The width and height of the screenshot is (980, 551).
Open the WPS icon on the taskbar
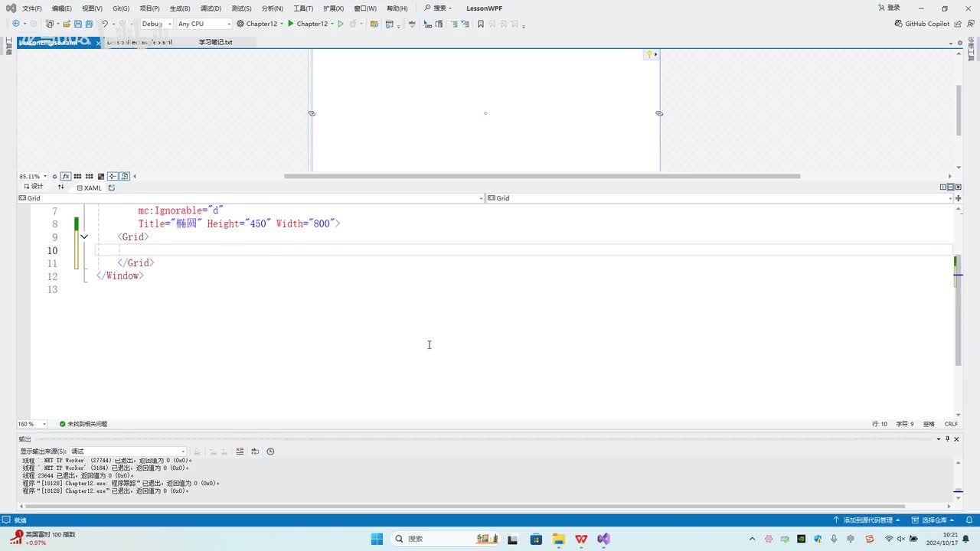[582, 539]
